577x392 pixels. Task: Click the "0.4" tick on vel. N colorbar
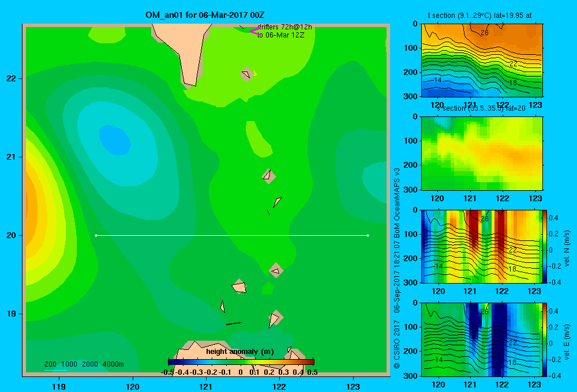(x=553, y=218)
